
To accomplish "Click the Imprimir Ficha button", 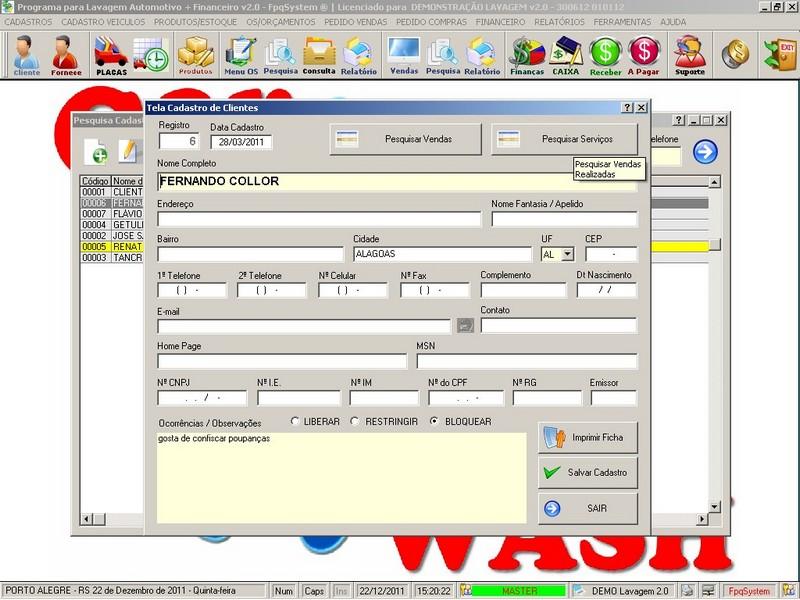I will pos(588,437).
